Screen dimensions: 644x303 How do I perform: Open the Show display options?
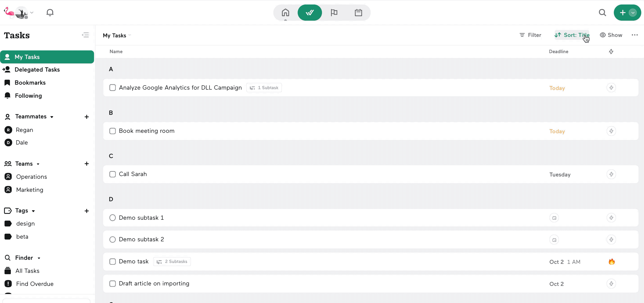point(611,35)
